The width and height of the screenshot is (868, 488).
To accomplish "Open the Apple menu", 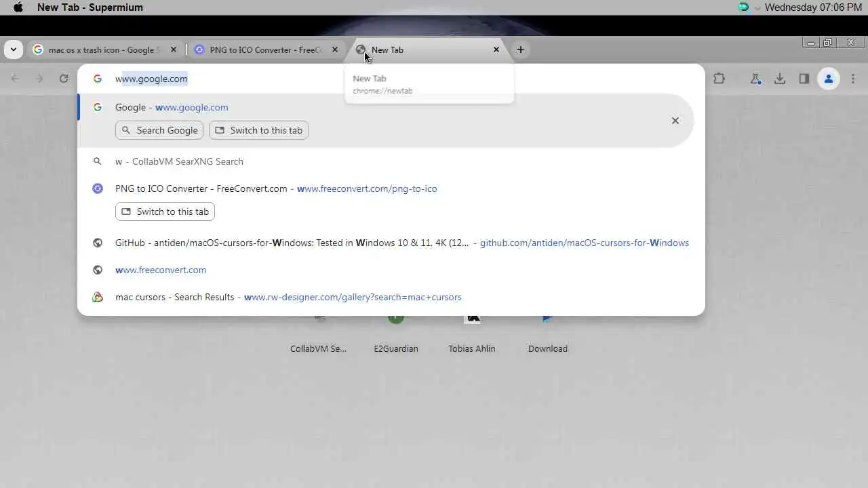I will tap(18, 7).
